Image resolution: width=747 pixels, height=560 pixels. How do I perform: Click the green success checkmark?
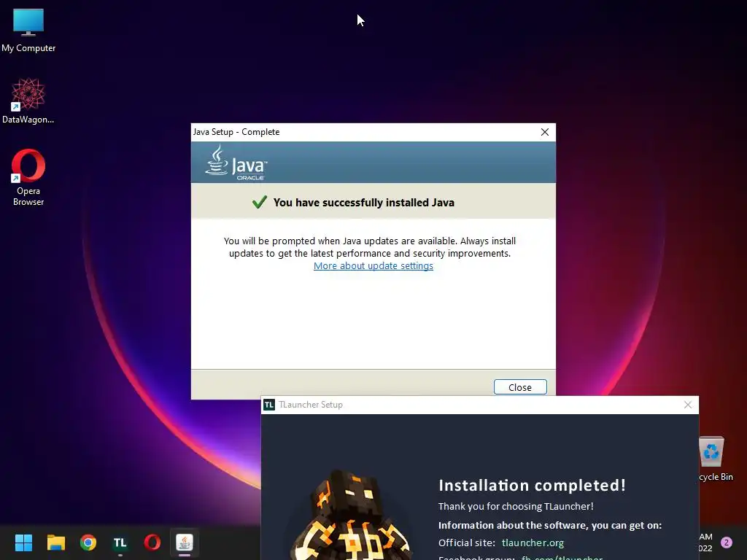[x=259, y=203]
